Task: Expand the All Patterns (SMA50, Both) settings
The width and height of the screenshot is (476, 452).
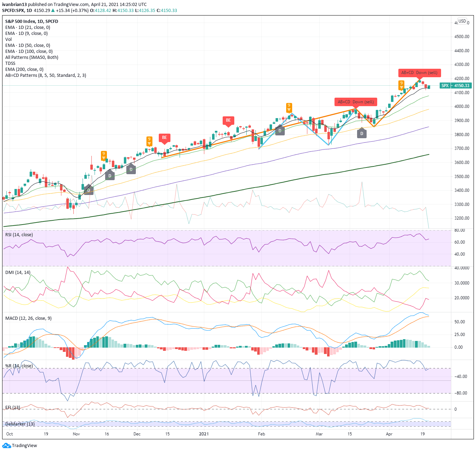Action: click(x=31, y=57)
